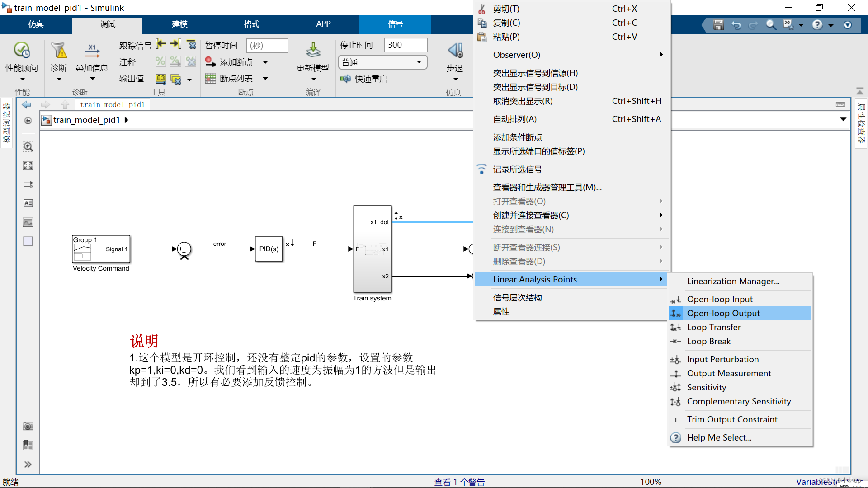The width and height of the screenshot is (868, 488).
Task: Expand the Observer(O) submenu
Action: click(571, 55)
